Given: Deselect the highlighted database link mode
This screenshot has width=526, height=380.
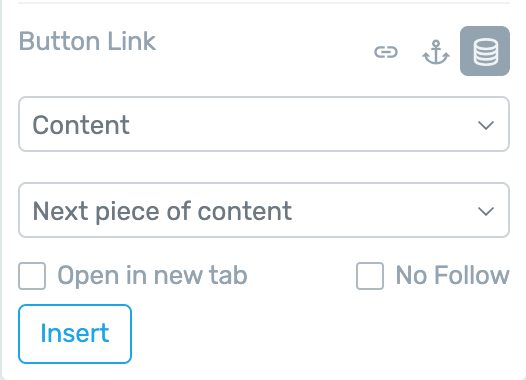Looking at the screenshot, I should click(485, 51).
